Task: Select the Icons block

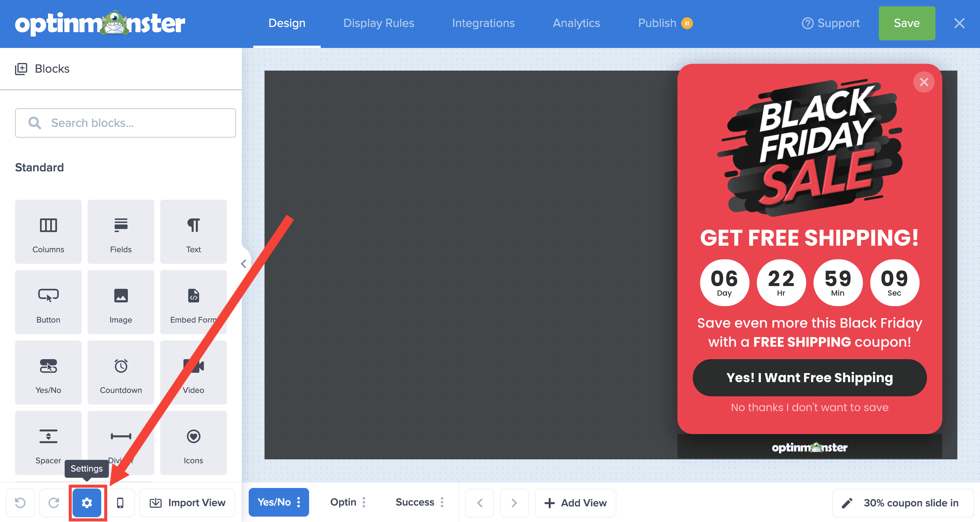Action: pos(193,443)
